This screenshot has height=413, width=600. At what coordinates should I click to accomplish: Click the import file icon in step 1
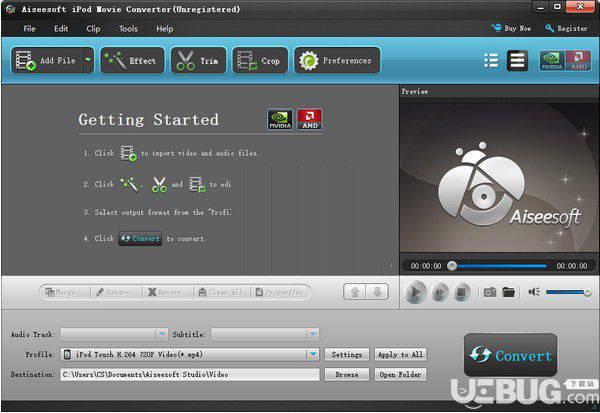click(x=129, y=153)
